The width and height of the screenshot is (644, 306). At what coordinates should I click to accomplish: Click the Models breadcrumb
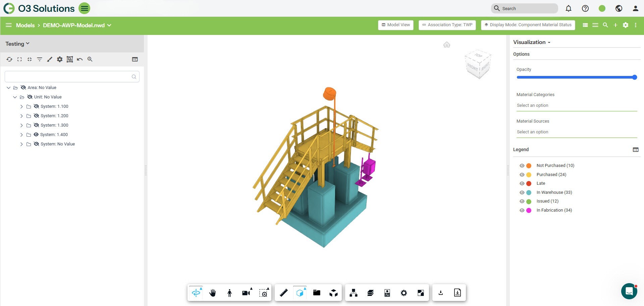(25, 25)
